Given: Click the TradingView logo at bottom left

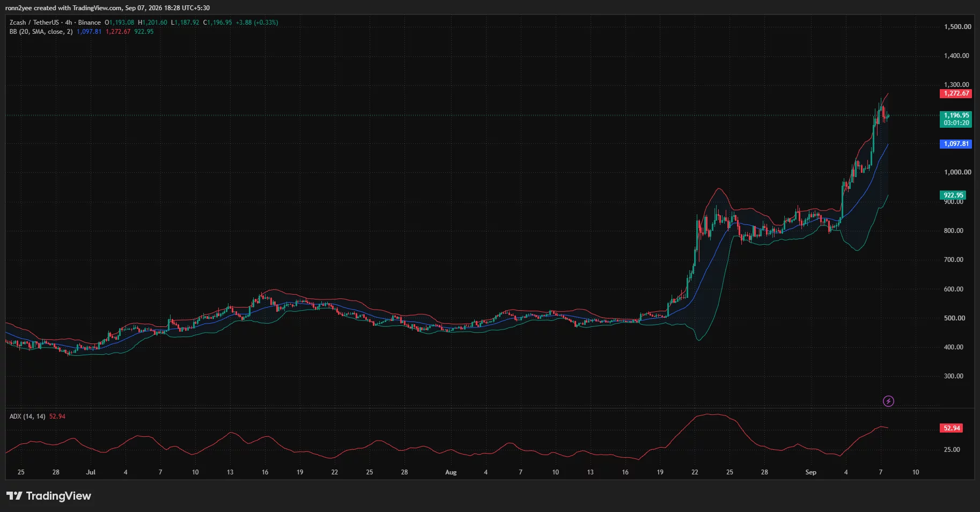Looking at the screenshot, I should 49,496.
